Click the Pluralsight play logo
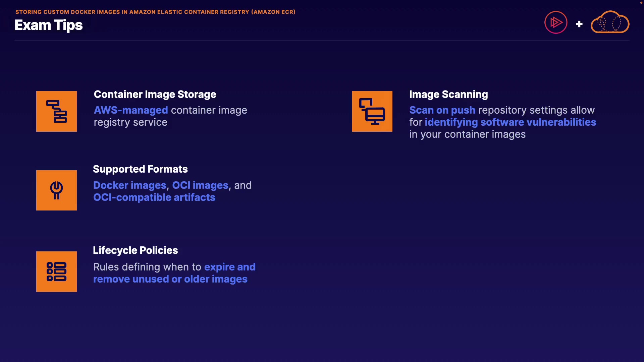Viewport: 644px width, 362px height. 556,22
